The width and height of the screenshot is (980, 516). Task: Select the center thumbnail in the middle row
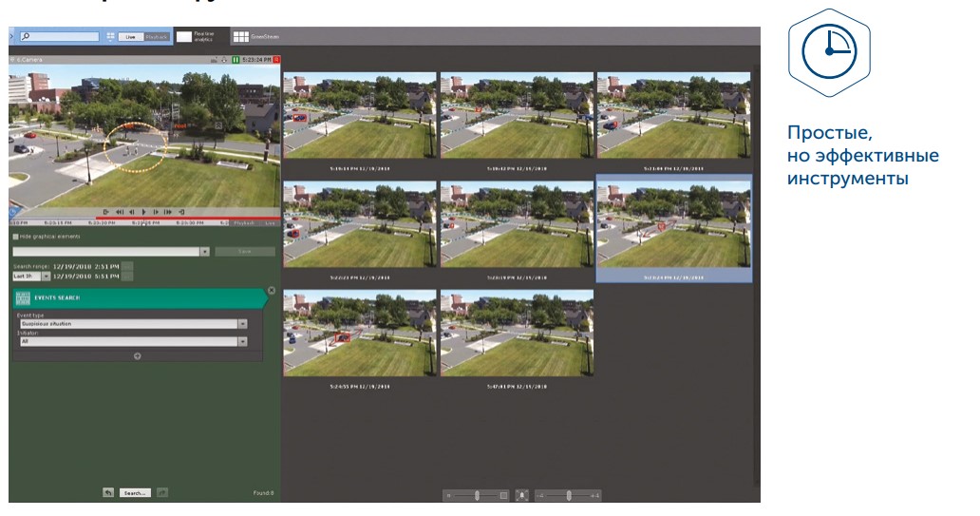coord(517,224)
